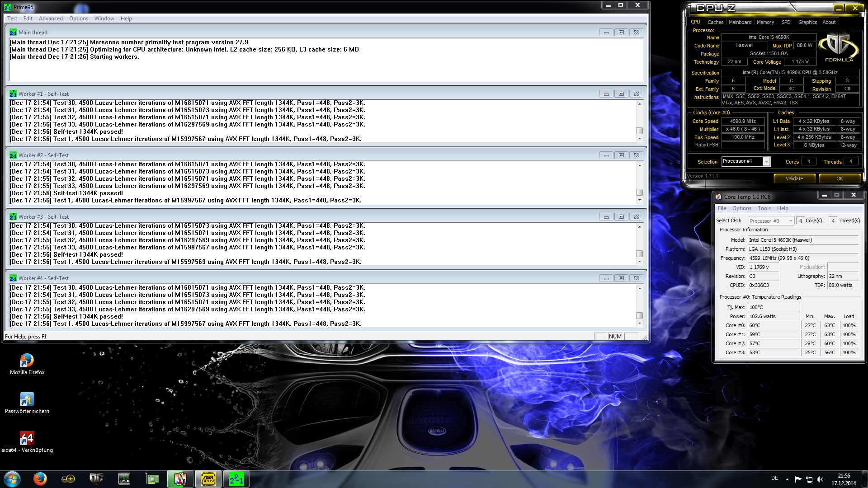Switch to Core Temp thermometer taskbar icon
Image resolution: width=868 pixels, height=488 pixels.
pyautogui.click(x=180, y=479)
